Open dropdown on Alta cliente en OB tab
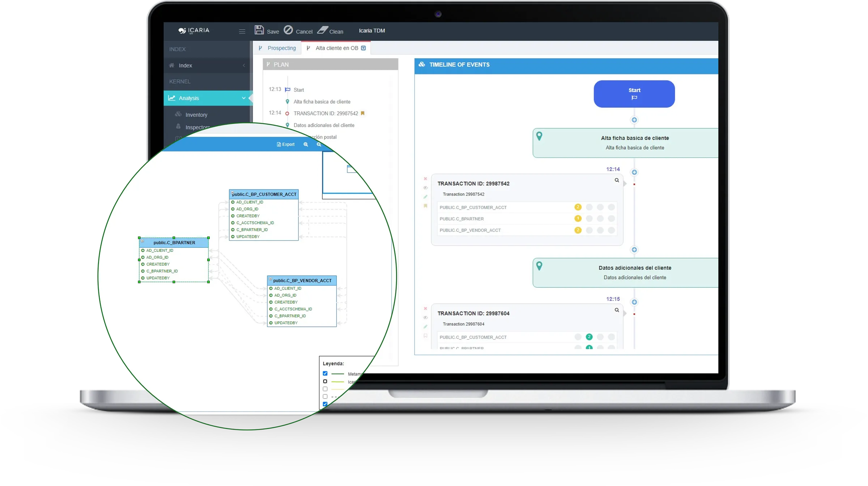Image resolution: width=868 pixels, height=486 pixels. 363,48
